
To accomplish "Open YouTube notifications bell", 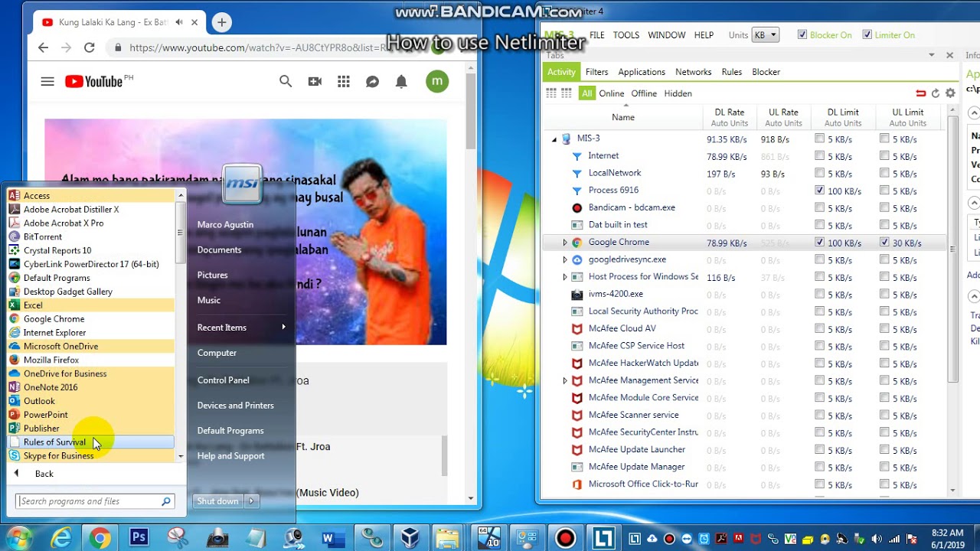I will point(401,82).
